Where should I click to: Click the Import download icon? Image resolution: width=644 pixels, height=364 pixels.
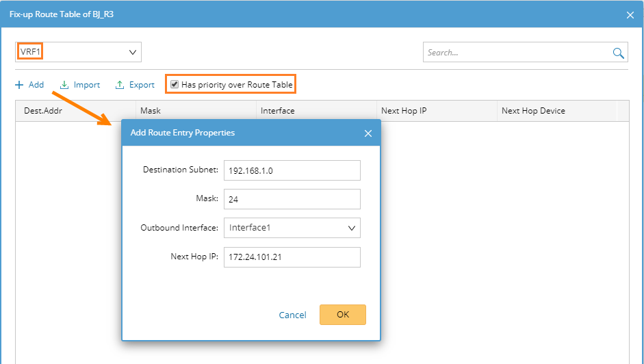click(x=64, y=85)
